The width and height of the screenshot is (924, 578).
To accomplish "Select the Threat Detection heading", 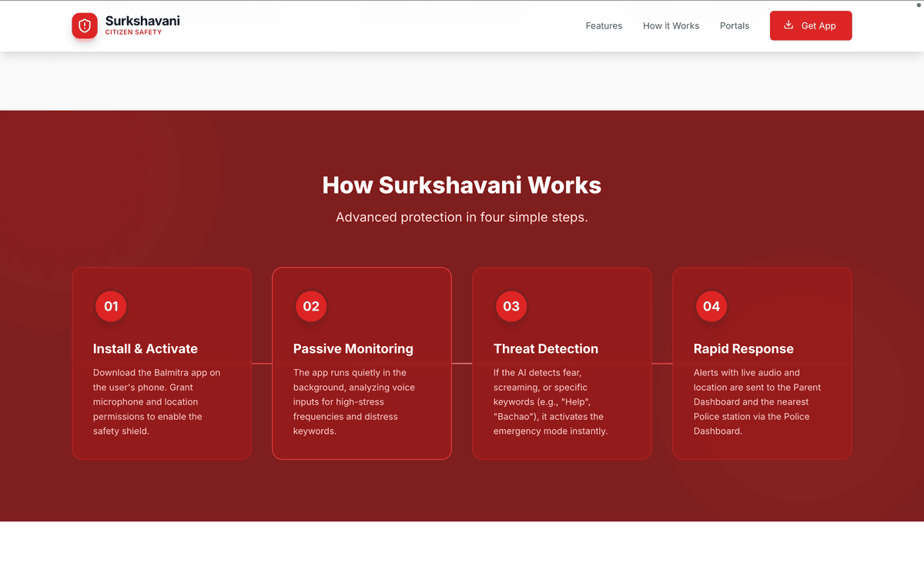I will coord(545,348).
